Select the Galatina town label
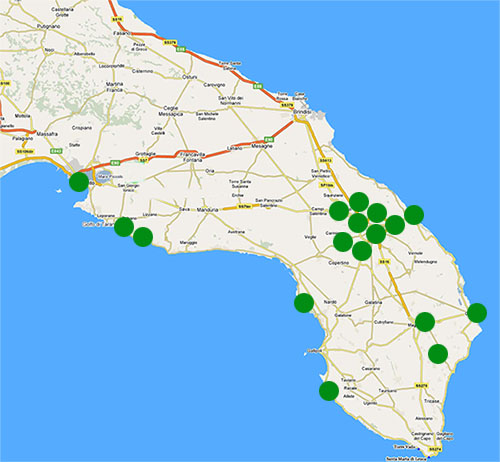The width and height of the screenshot is (500, 462). (373, 302)
